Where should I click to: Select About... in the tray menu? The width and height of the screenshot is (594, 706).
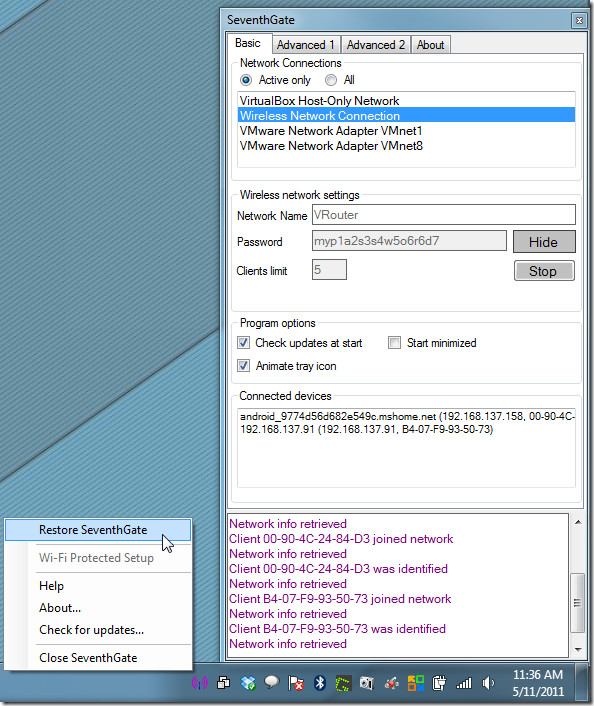tap(98, 608)
